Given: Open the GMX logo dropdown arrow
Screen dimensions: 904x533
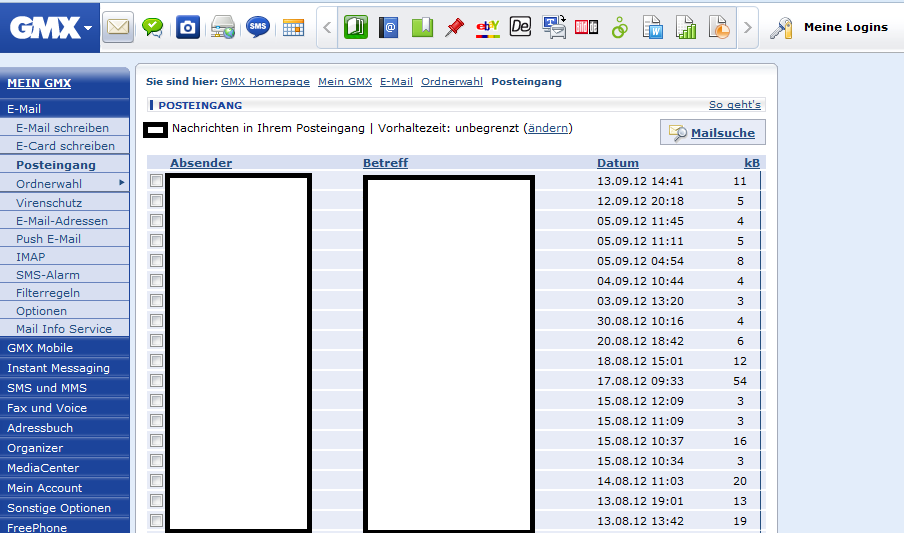Looking at the screenshot, I should (x=89, y=28).
